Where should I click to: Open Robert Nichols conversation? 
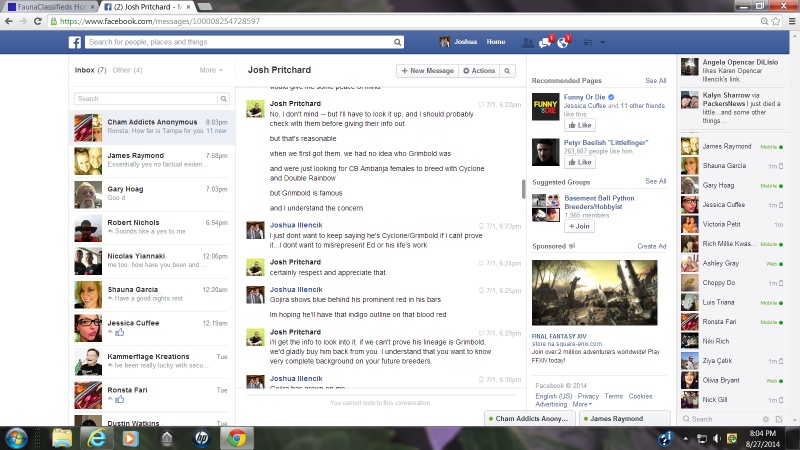coord(152,228)
